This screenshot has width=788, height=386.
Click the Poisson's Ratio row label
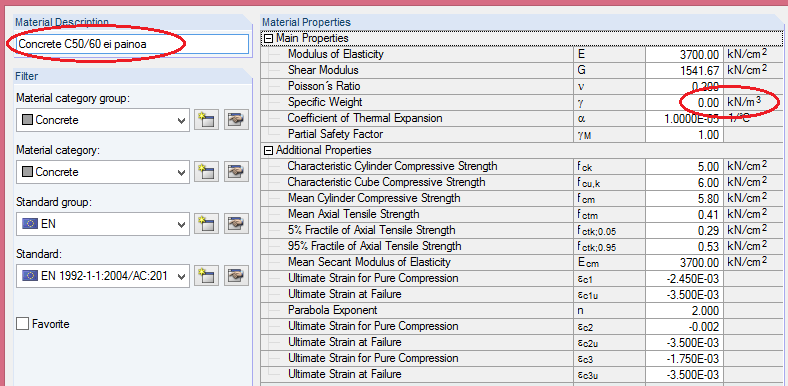pos(324,86)
